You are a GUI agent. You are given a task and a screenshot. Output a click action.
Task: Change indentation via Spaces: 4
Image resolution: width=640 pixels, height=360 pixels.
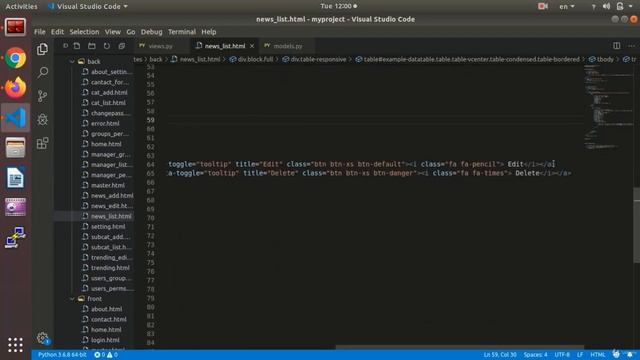(x=536, y=355)
